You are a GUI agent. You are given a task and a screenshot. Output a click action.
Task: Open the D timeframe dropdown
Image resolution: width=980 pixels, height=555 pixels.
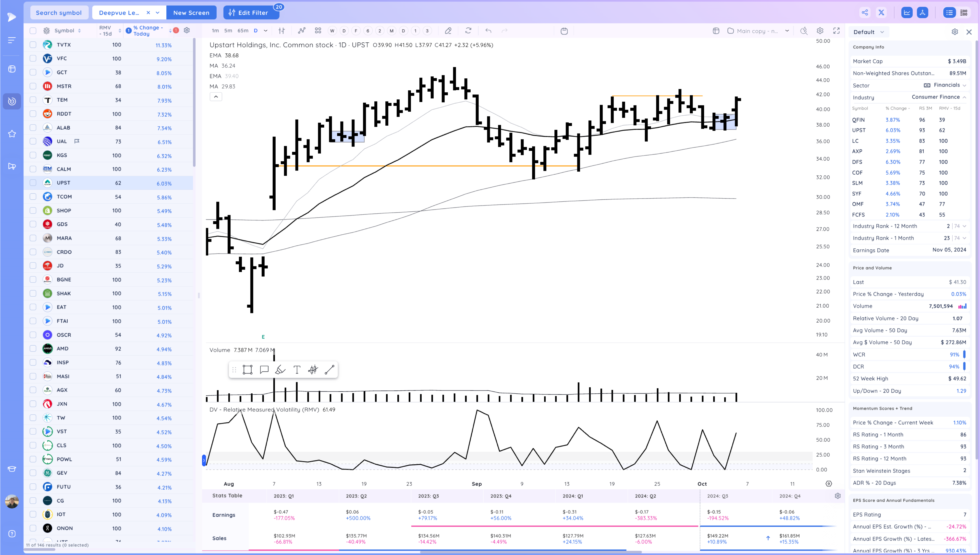click(266, 31)
